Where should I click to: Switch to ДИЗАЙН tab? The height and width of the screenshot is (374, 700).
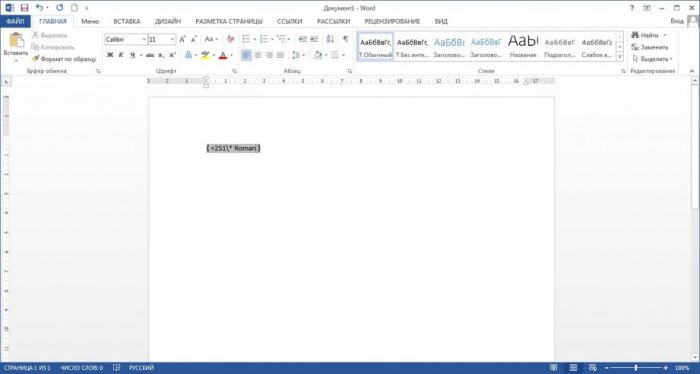[x=168, y=21]
